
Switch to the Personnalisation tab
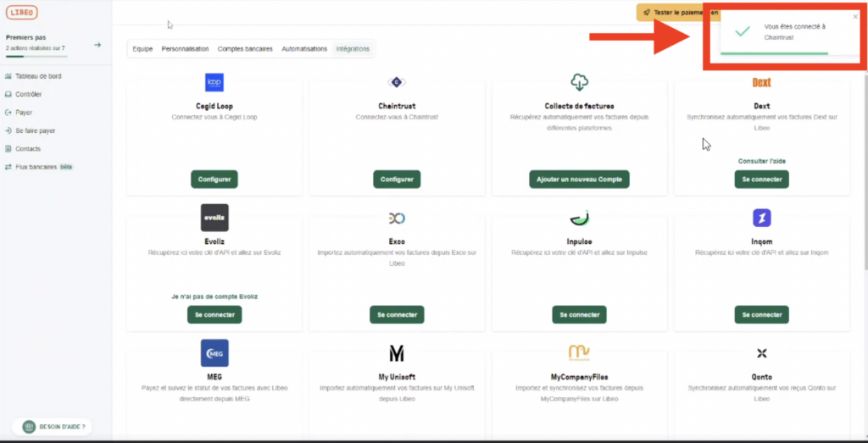[x=185, y=48]
